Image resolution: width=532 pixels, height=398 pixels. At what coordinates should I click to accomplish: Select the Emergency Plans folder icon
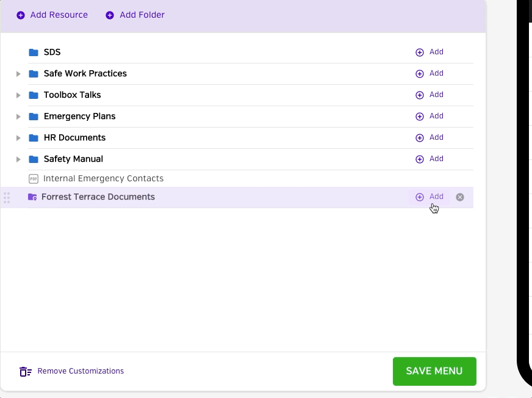(x=34, y=117)
